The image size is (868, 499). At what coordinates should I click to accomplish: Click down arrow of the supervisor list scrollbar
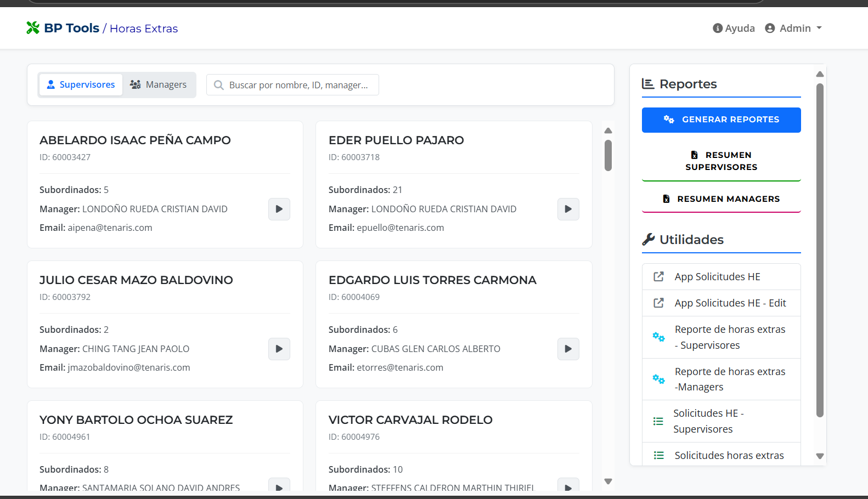[608, 481]
